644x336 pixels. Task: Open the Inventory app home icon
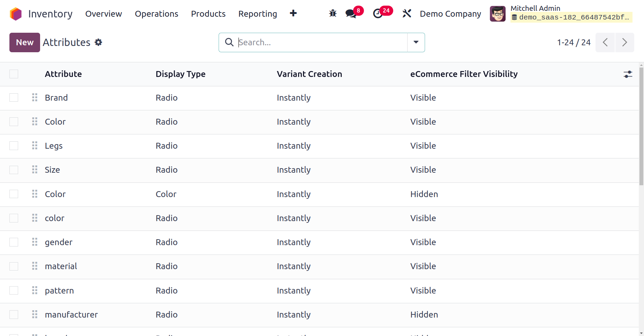tap(16, 14)
